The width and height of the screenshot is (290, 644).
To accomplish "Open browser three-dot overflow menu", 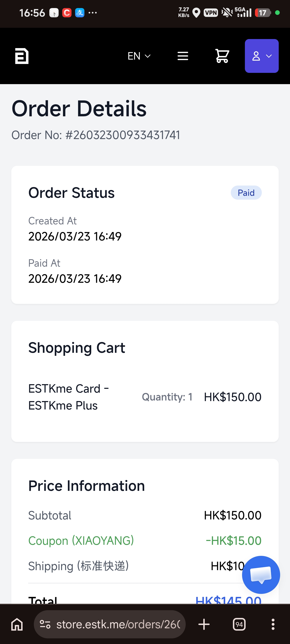I will [273, 624].
